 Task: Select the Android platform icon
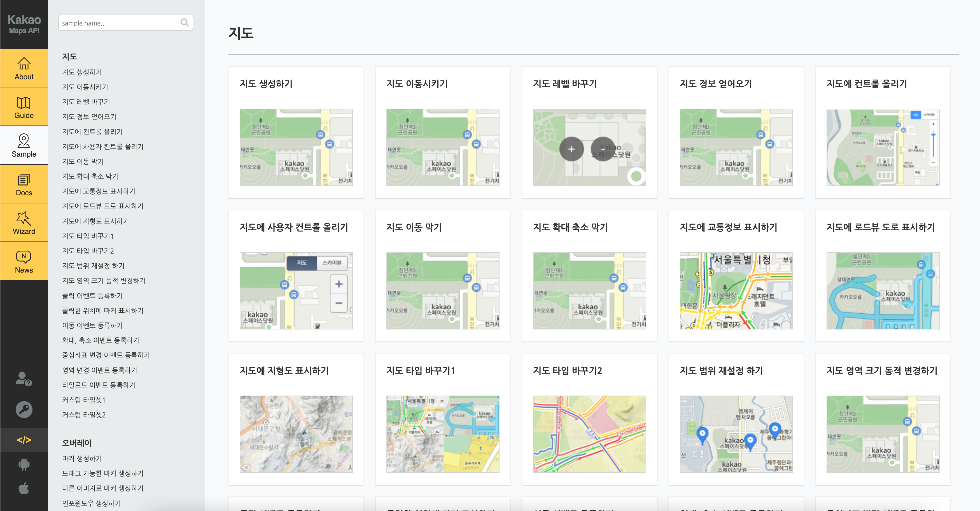click(24, 464)
